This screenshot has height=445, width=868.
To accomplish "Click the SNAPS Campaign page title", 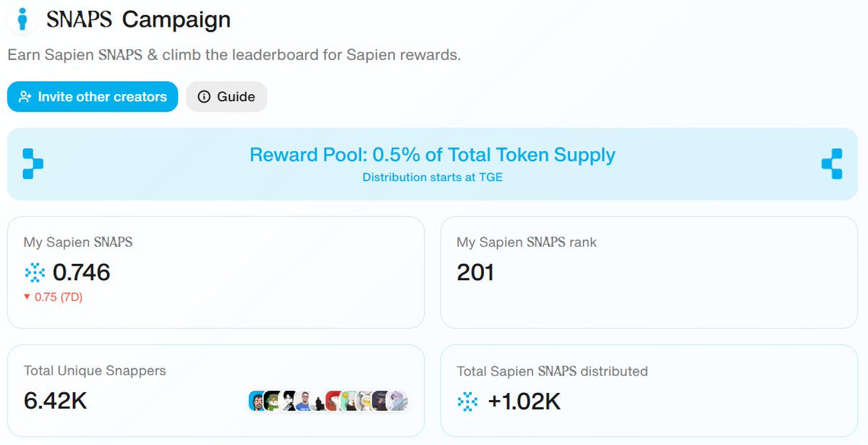I will [138, 20].
